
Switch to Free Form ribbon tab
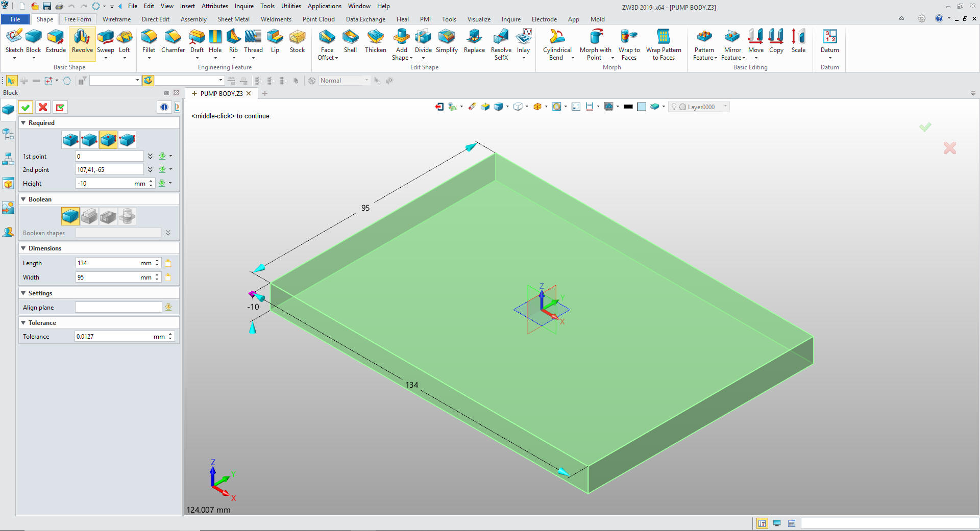point(78,19)
